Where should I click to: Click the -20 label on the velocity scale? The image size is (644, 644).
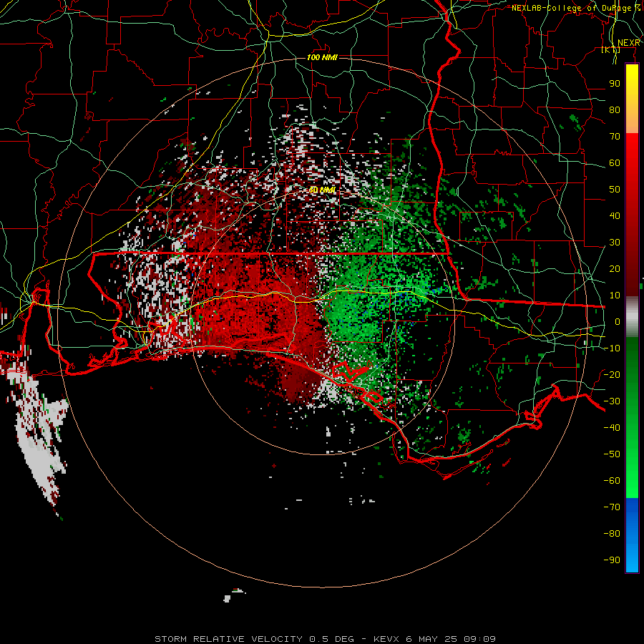[612, 375]
